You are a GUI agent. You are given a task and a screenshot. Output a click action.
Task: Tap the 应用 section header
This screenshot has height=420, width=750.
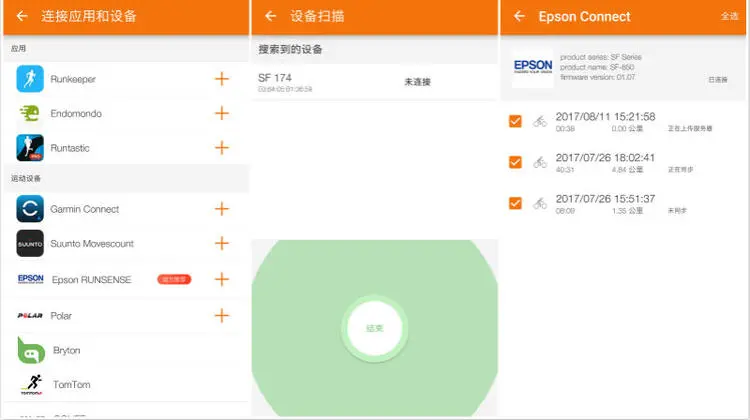(18, 48)
